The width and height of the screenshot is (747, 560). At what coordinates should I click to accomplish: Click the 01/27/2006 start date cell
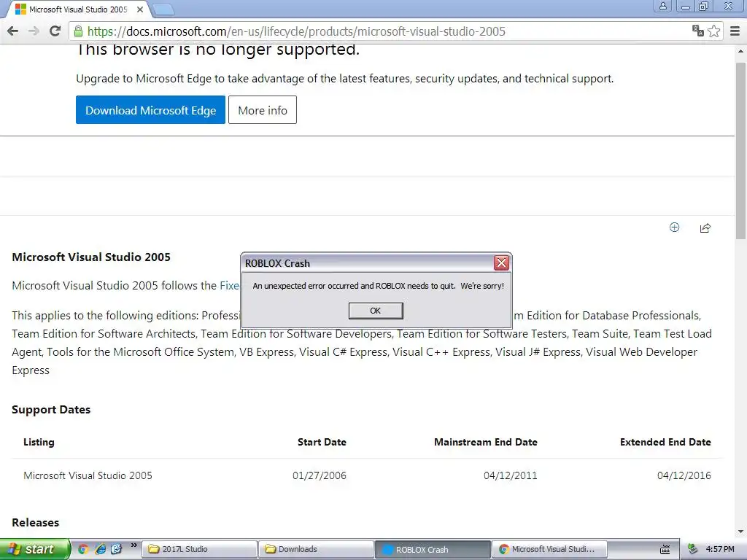point(320,475)
